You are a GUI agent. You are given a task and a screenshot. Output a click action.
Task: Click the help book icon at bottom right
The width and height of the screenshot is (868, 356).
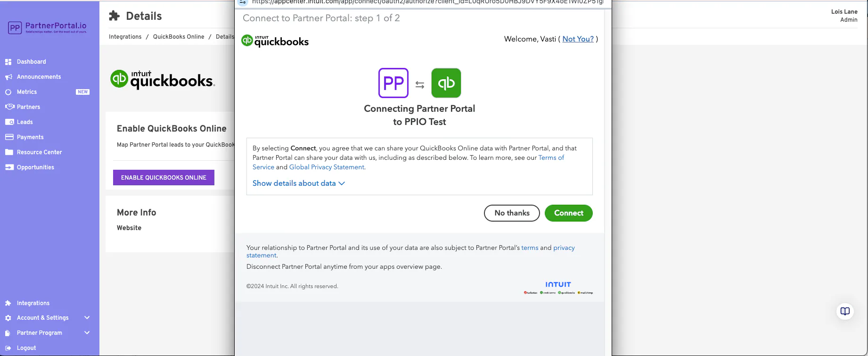(845, 311)
